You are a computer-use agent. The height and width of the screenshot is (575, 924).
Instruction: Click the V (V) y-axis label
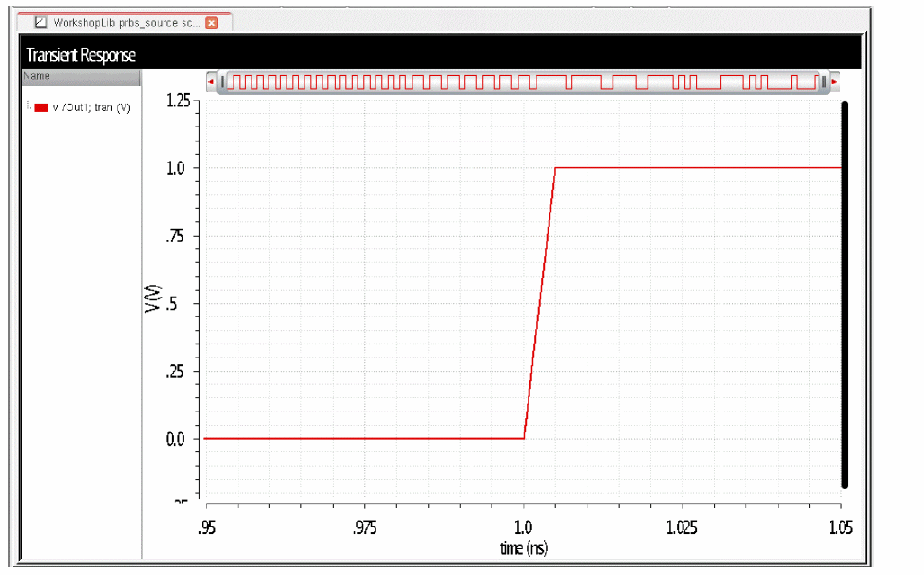point(151,303)
